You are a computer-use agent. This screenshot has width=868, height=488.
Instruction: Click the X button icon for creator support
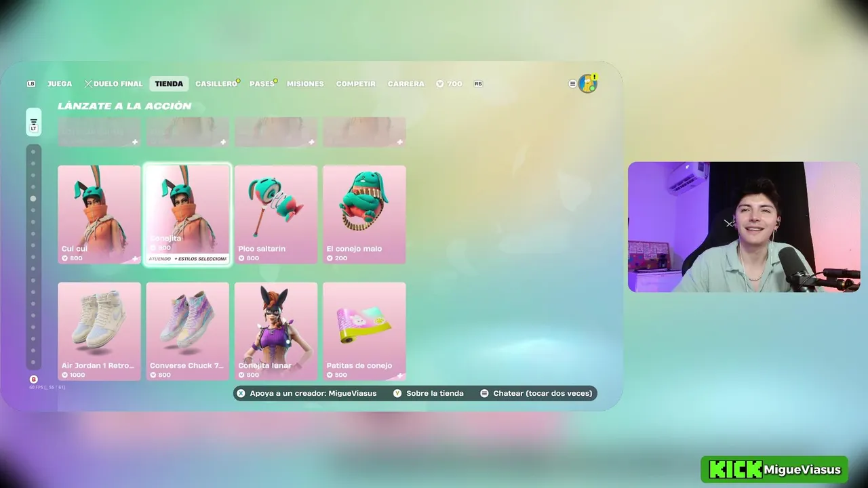click(x=241, y=393)
